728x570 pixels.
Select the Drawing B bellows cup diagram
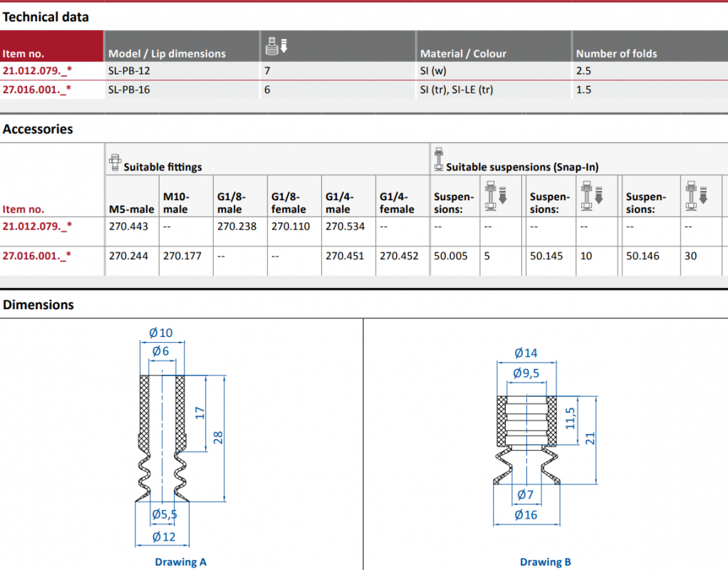526,440
